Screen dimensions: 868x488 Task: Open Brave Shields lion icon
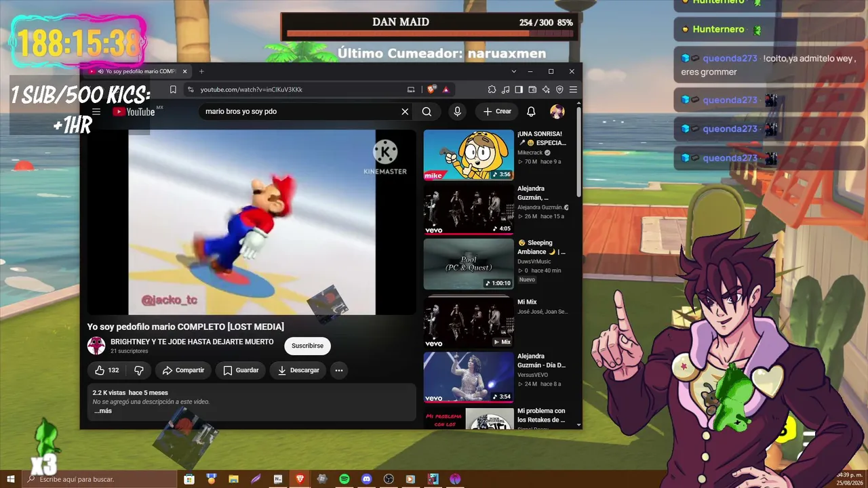coord(431,89)
